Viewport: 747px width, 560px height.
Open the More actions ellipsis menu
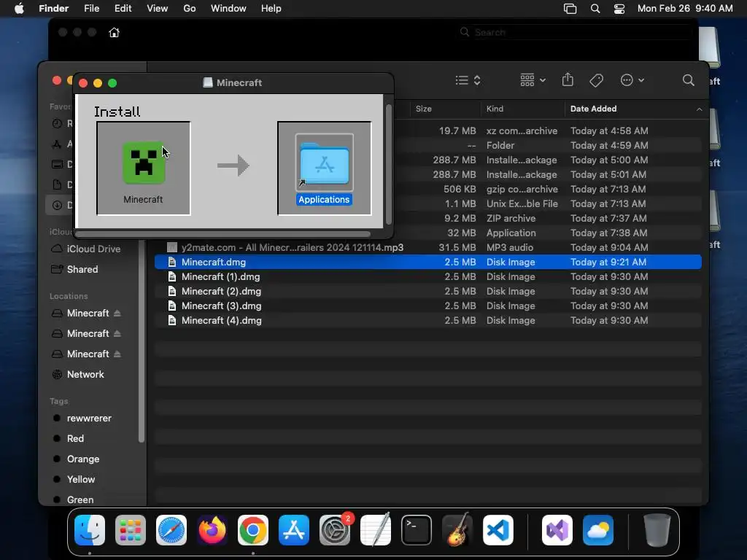point(632,80)
